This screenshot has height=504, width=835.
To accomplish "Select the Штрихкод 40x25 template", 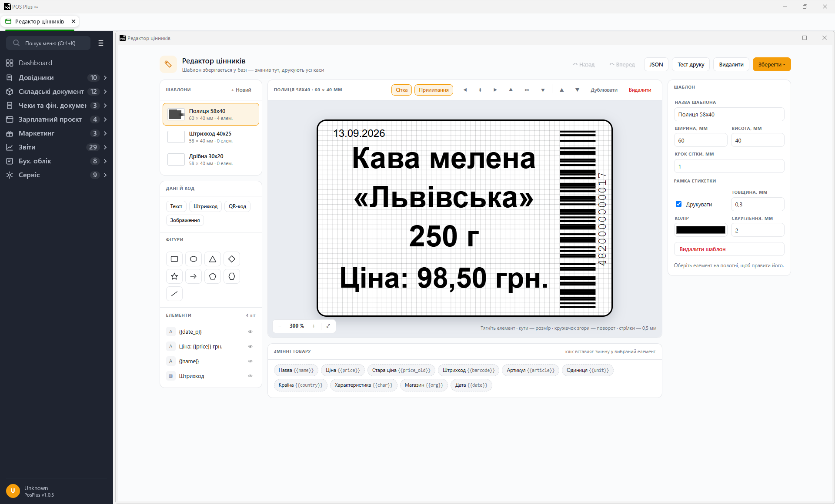I will [211, 137].
